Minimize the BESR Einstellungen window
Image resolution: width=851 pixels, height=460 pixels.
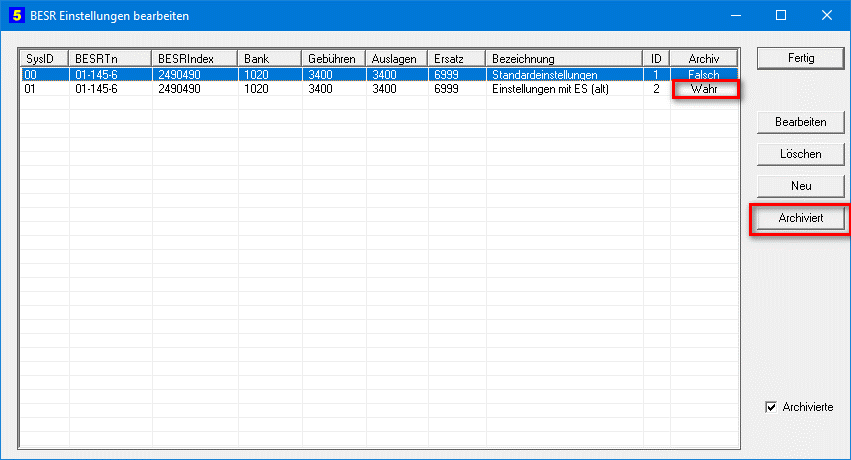736,15
